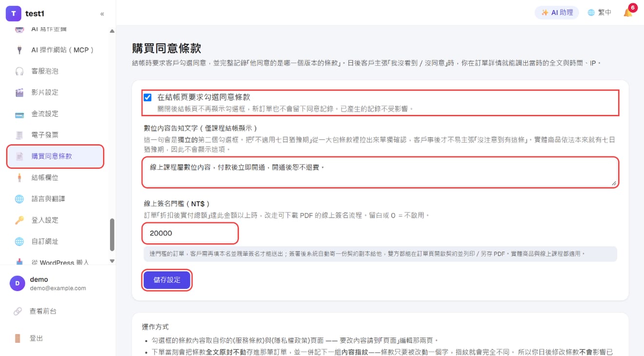Click the test1 workspace name
Viewport: 644px width, 356px height.
coord(35,14)
